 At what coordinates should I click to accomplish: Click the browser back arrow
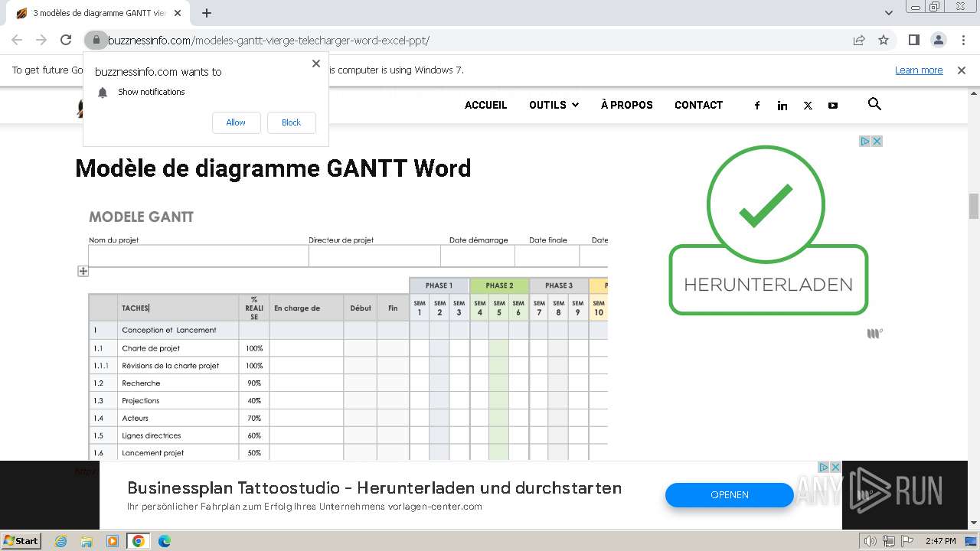pyautogui.click(x=17, y=40)
